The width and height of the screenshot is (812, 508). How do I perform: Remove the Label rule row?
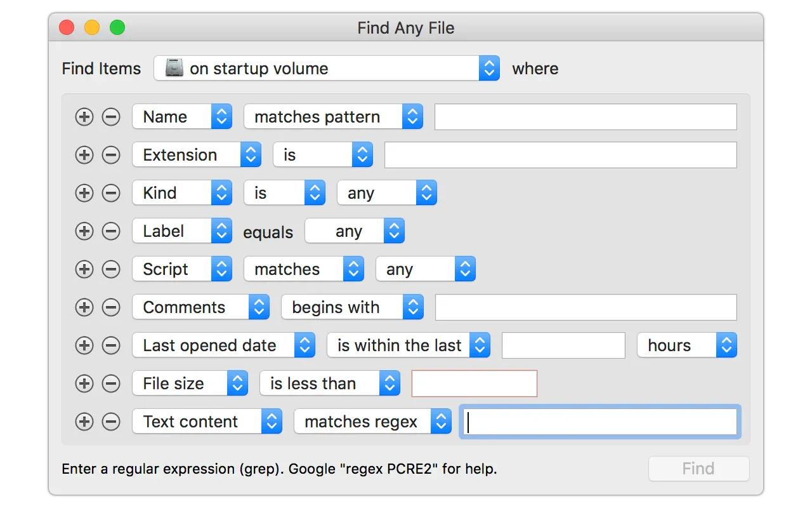pos(111,231)
